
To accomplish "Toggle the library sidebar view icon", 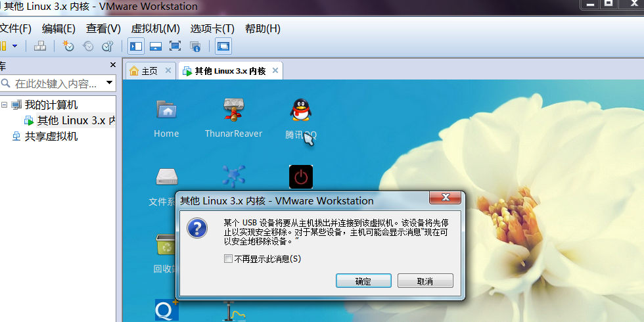I will tap(136, 46).
